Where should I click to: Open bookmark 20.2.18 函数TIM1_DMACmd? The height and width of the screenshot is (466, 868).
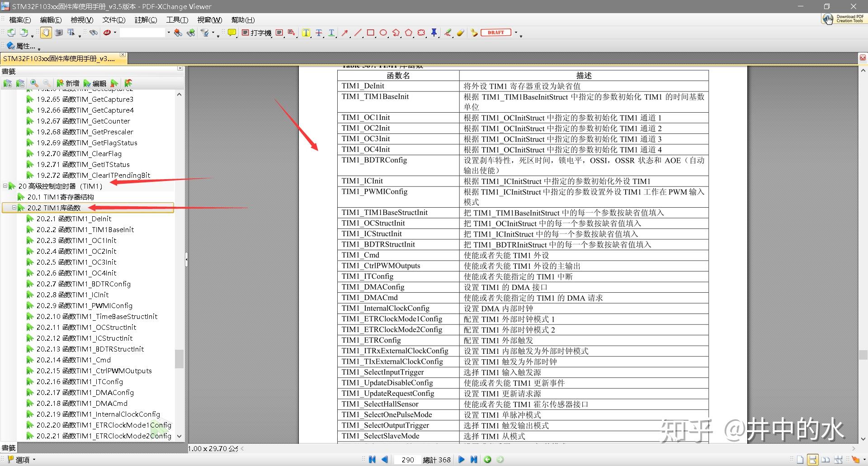point(82,403)
